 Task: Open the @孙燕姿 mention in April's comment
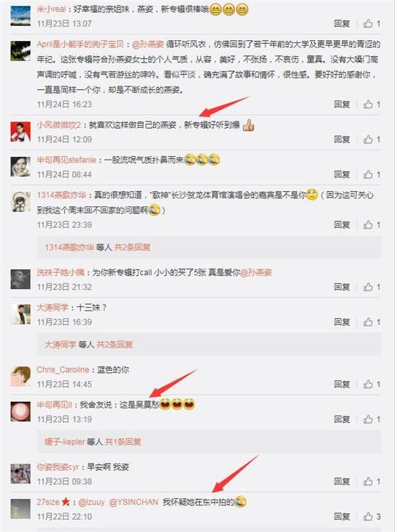tap(148, 45)
